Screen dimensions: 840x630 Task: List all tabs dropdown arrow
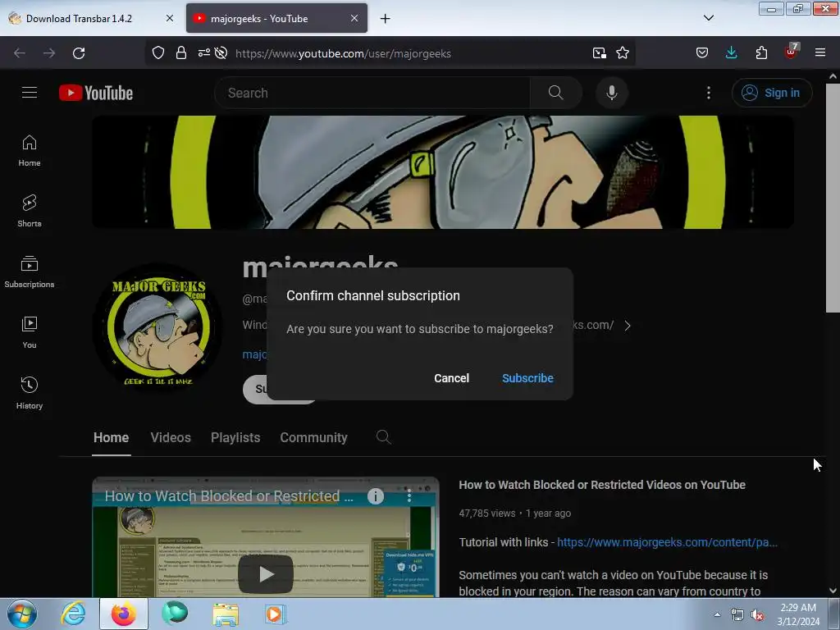coord(708,18)
